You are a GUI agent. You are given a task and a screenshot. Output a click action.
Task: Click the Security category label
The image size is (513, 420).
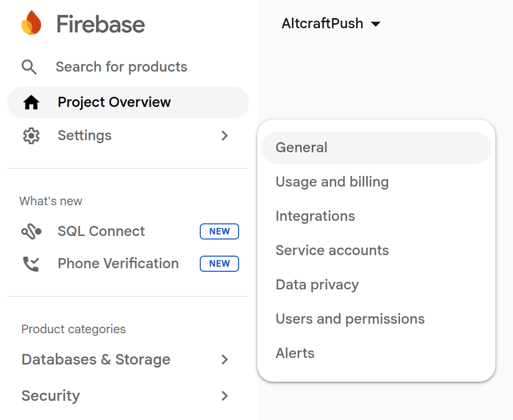click(x=51, y=396)
